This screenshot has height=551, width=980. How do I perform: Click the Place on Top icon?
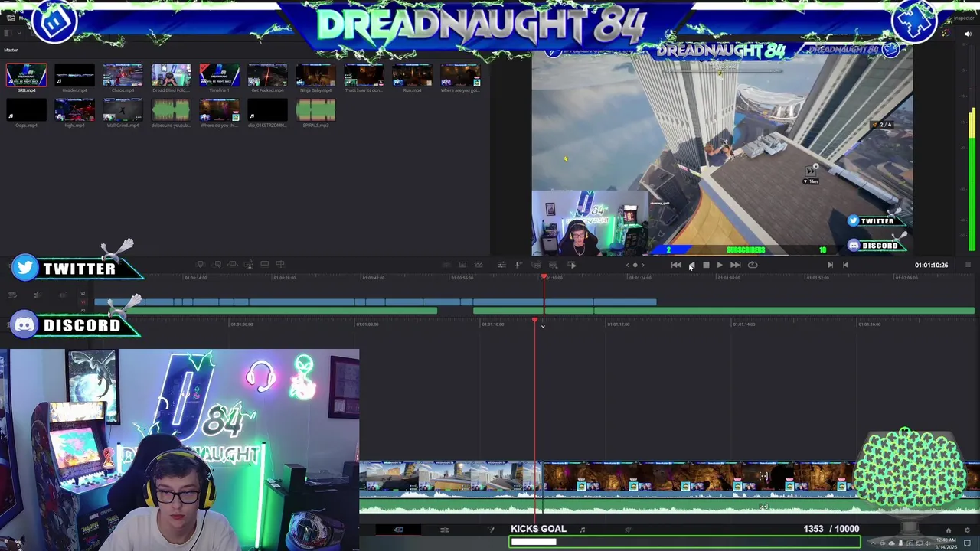click(265, 265)
